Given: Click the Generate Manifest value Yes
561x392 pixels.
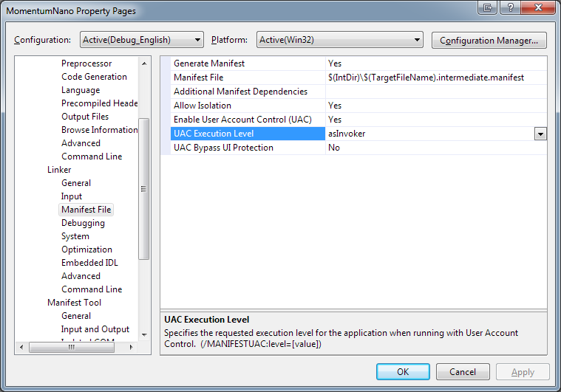Looking at the screenshot, I should [335, 63].
